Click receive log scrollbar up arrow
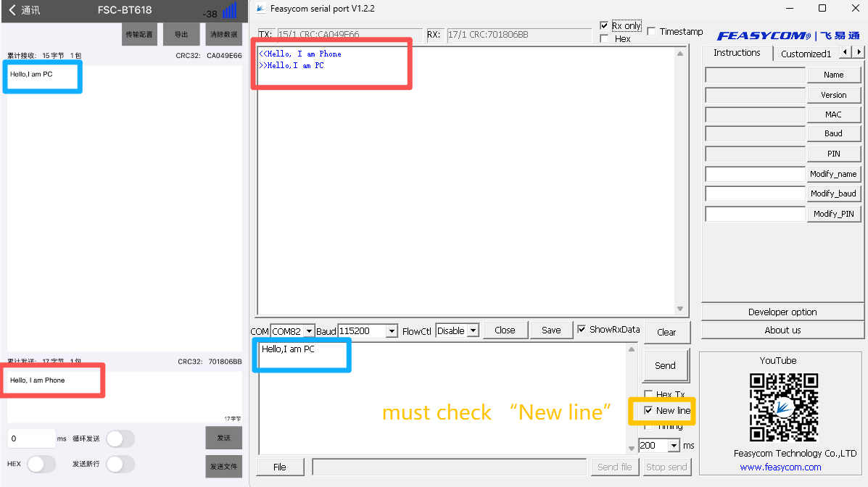 [x=679, y=54]
